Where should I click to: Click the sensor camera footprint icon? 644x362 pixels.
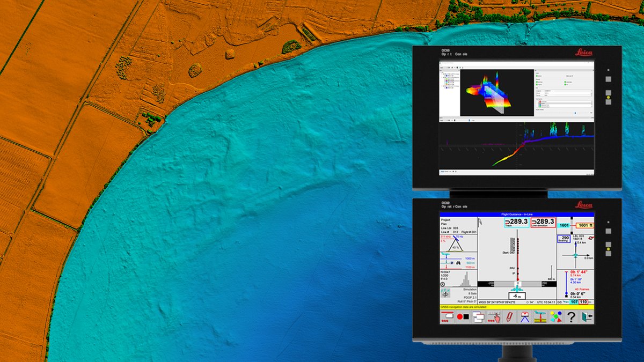(525, 316)
